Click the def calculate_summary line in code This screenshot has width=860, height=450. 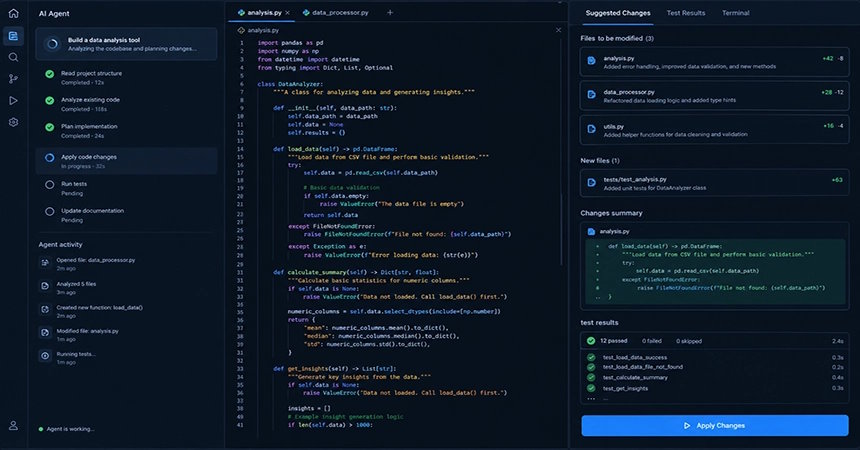click(355, 272)
